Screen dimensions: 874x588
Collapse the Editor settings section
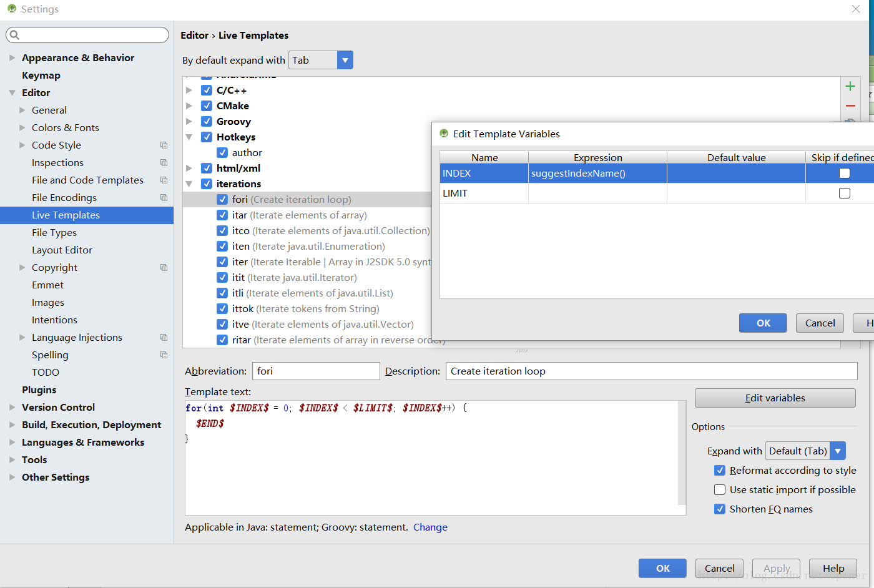click(12, 92)
